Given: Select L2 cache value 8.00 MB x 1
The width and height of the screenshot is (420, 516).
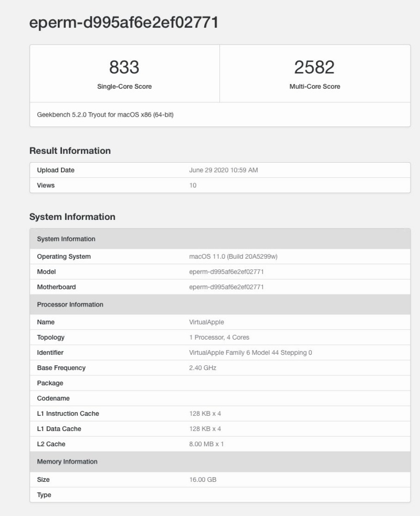Looking at the screenshot, I should [206, 444].
